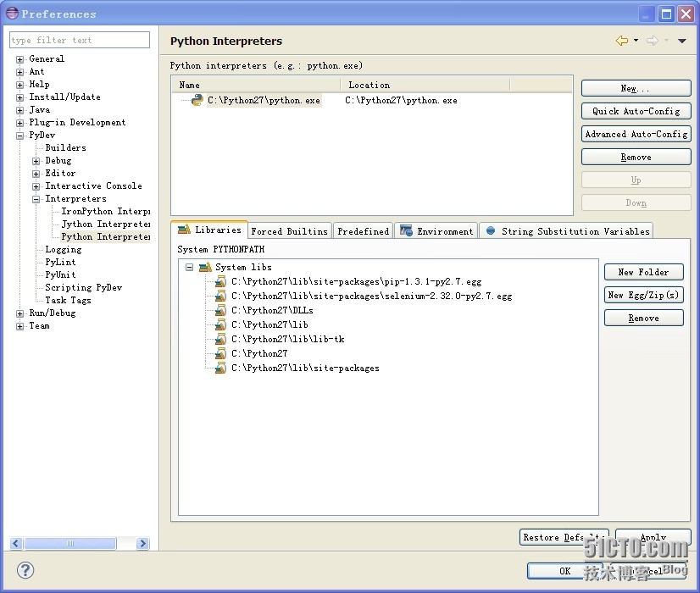The width and height of the screenshot is (700, 593).
Task: Click tree horizontal scrollbar right arrow
Action: tap(143, 544)
